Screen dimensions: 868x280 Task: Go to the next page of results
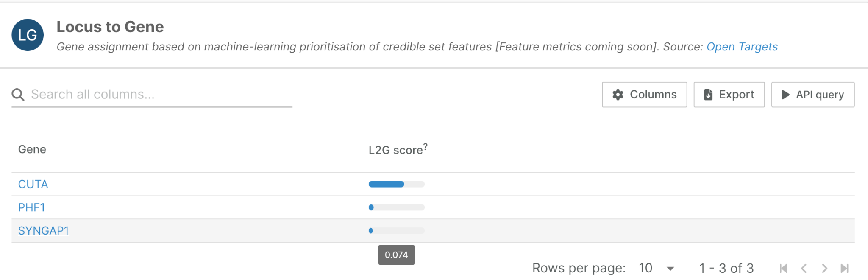click(824, 268)
